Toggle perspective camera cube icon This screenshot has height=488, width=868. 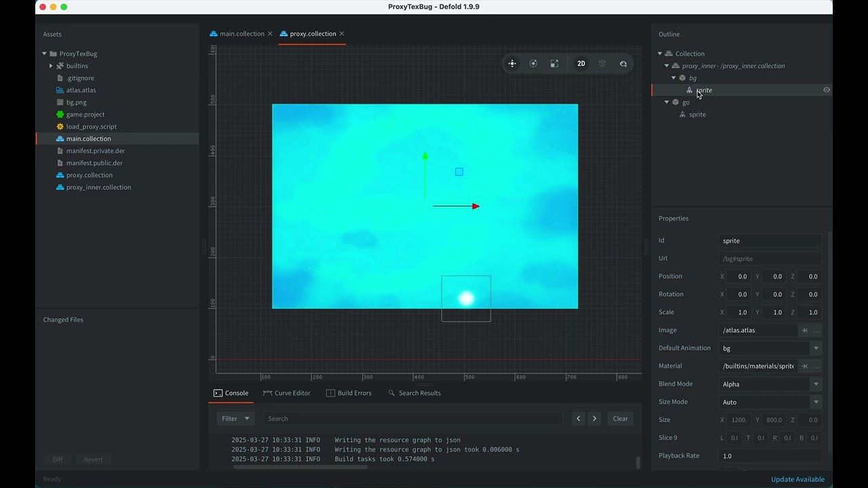[602, 64]
